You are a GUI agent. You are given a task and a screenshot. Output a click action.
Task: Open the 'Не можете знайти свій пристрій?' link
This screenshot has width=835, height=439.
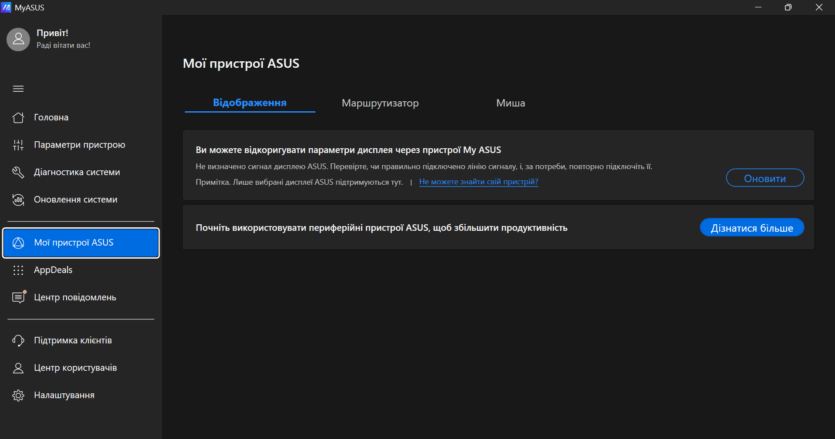point(478,182)
